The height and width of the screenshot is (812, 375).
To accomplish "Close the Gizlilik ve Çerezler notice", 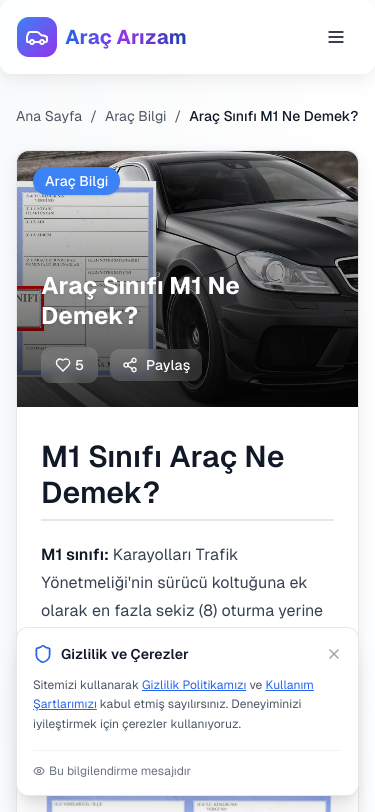I will click(x=334, y=655).
